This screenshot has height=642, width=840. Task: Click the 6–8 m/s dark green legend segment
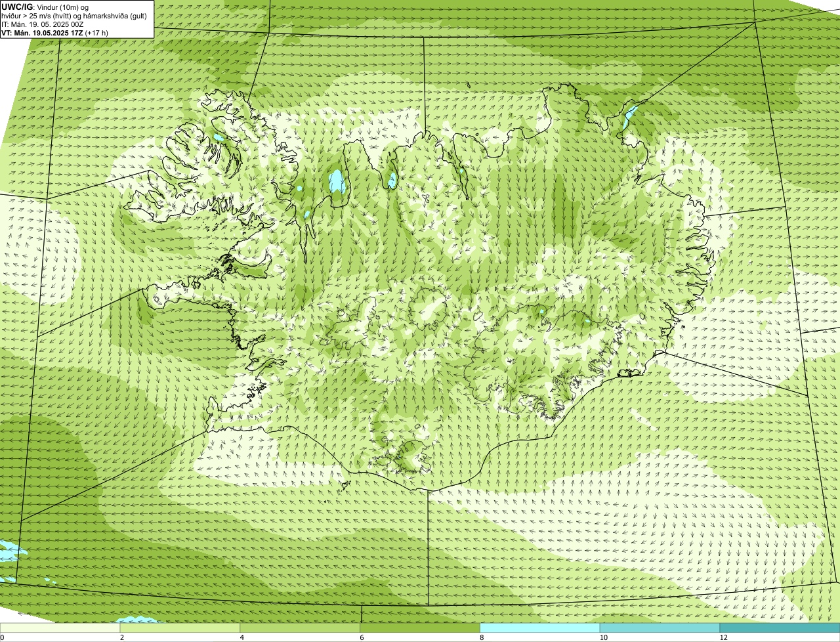[420, 628]
